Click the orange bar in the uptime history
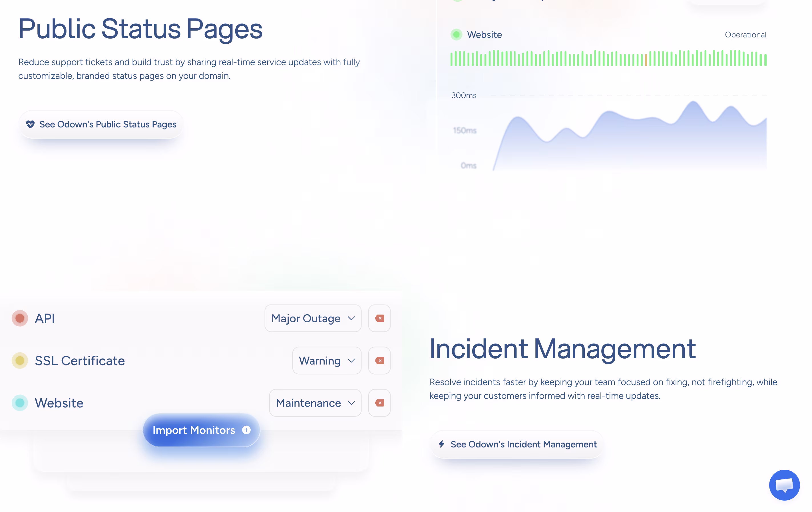The image size is (812, 512). coord(646,60)
